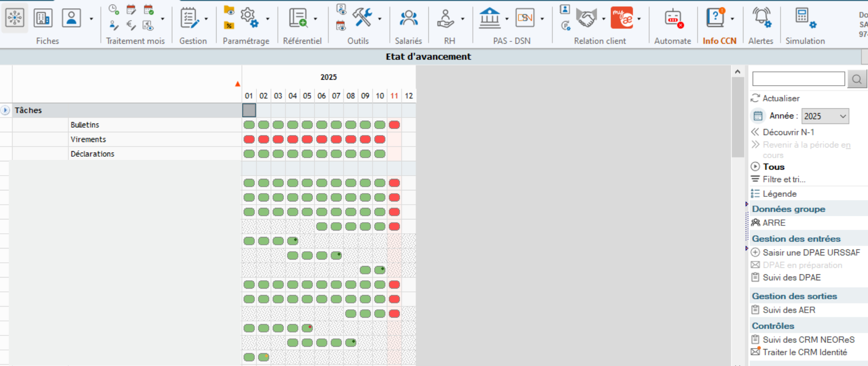The width and height of the screenshot is (868, 366).
Task: Click the red Virements status for month 01
Action: click(x=249, y=139)
